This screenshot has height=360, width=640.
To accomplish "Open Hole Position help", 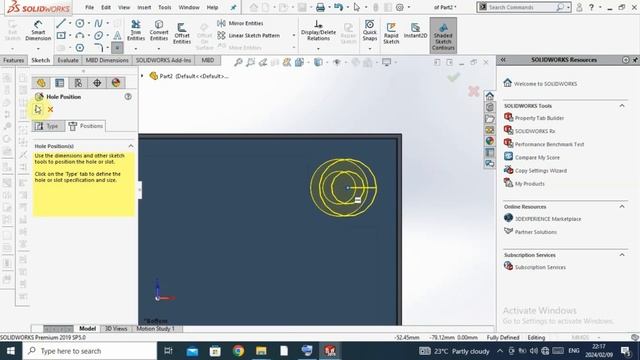I will (x=128, y=97).
